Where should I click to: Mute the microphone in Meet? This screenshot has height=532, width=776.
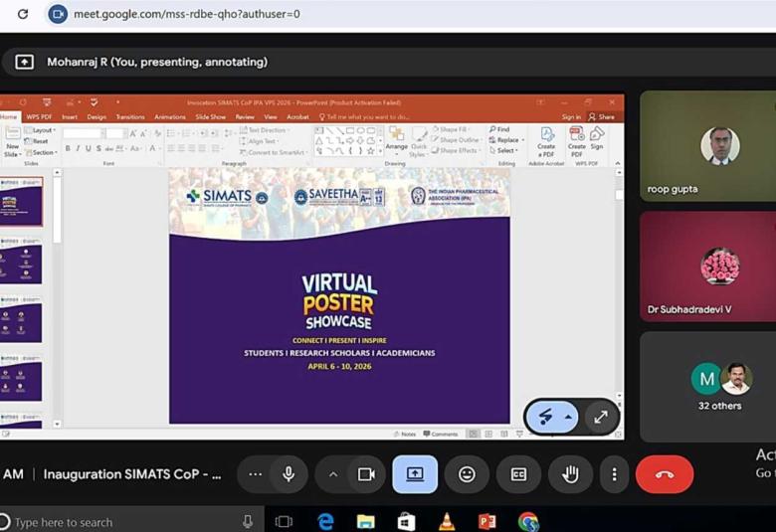[289, 474]
